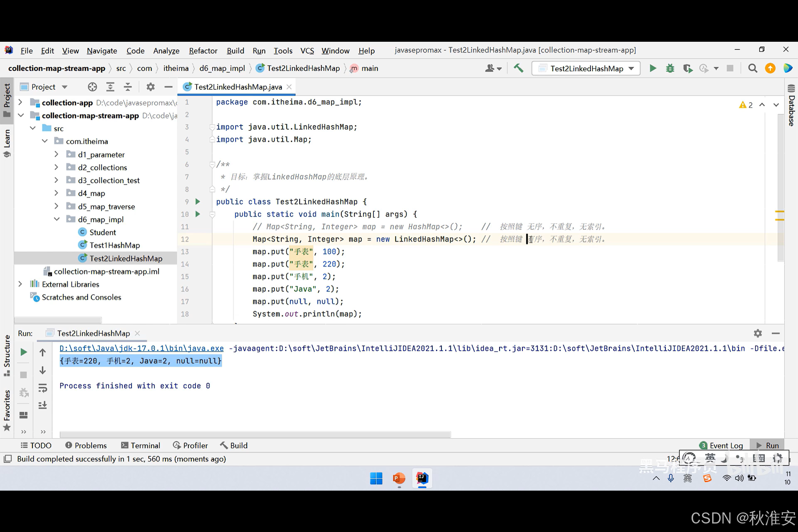Expand the d4_map package folder
Image resolution: width=798 pixels, height=532 pixels.
click(x=57, y=193)
